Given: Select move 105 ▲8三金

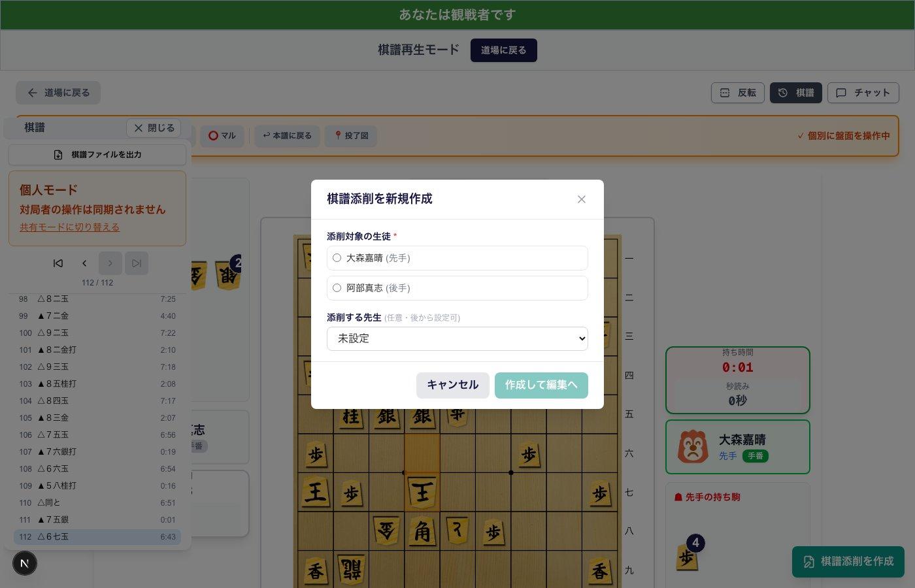Looking at the screenshot, I should (x=97, y=418).
